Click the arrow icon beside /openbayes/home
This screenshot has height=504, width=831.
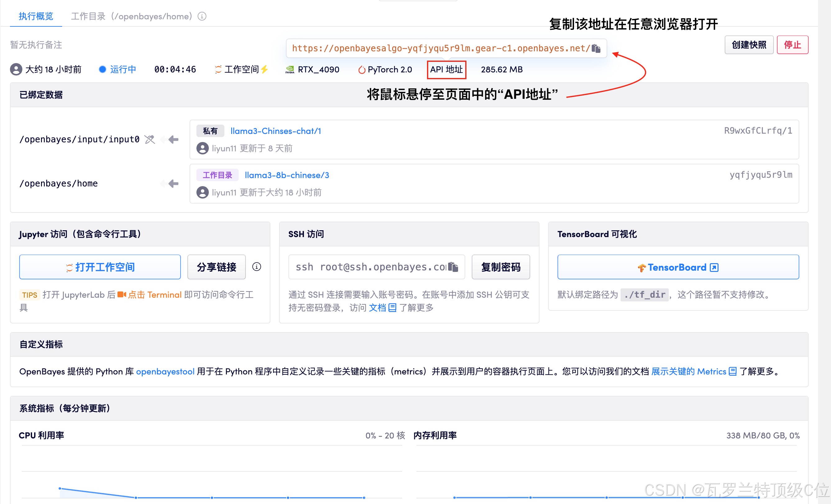click(x=173, y=183)
